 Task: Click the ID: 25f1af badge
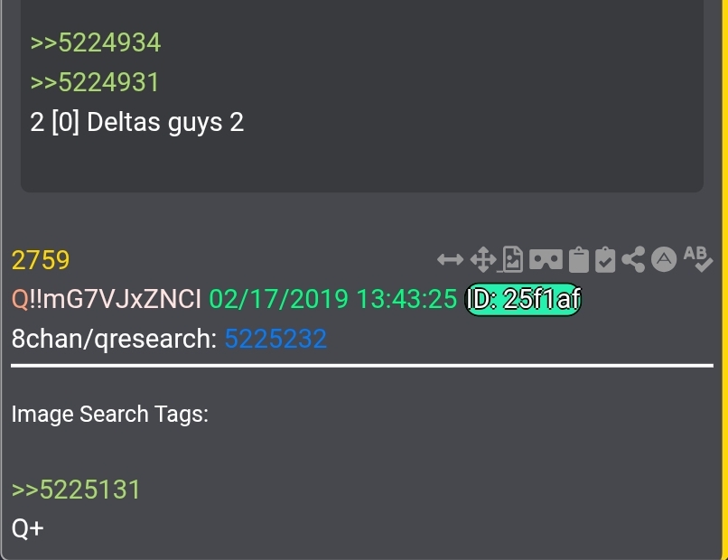tap(522, 300)
